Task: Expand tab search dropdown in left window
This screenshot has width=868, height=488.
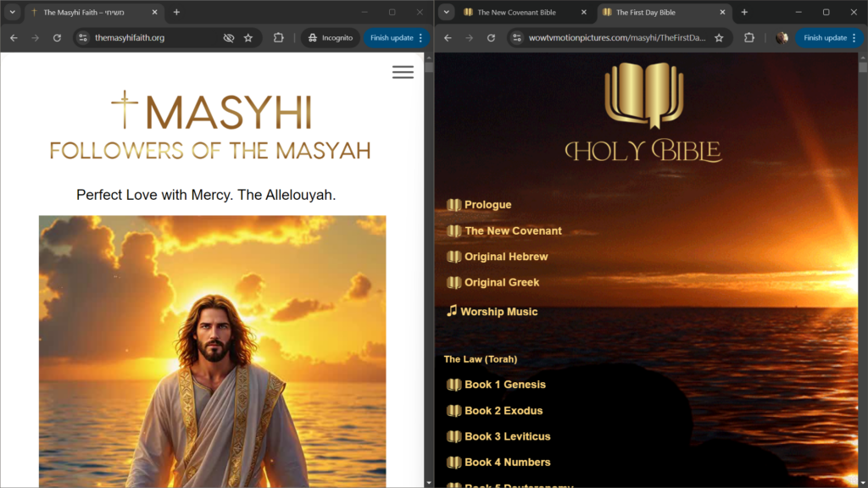Action: tap(13, 13)
